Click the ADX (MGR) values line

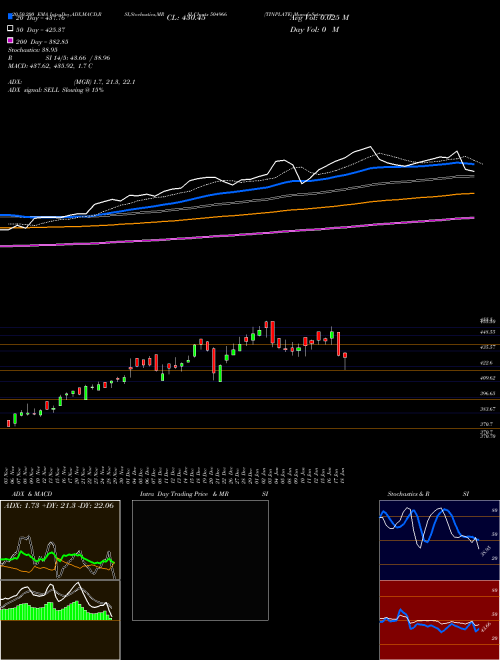pos(72,82)
